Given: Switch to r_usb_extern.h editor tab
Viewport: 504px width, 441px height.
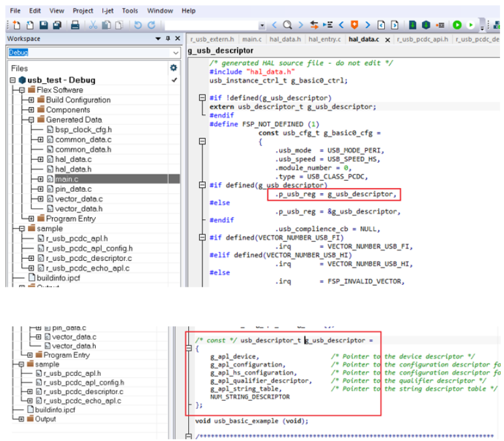Looking at the screenshot, I should pos(212,39).
